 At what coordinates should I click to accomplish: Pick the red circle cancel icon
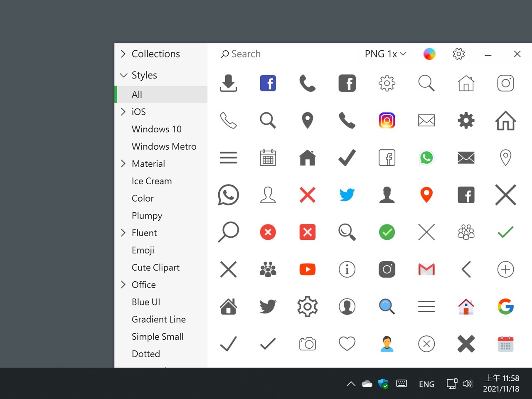pyautogui.click(x=268, y=232)
